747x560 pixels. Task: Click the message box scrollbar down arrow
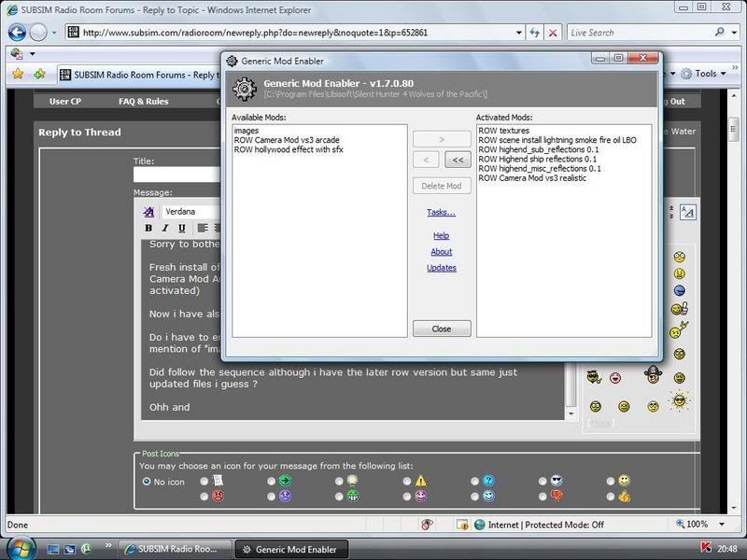[x=571, y=413]
